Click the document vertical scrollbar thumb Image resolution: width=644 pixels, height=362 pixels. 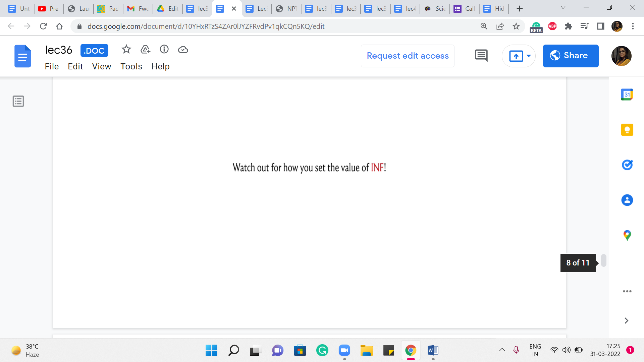604,260
